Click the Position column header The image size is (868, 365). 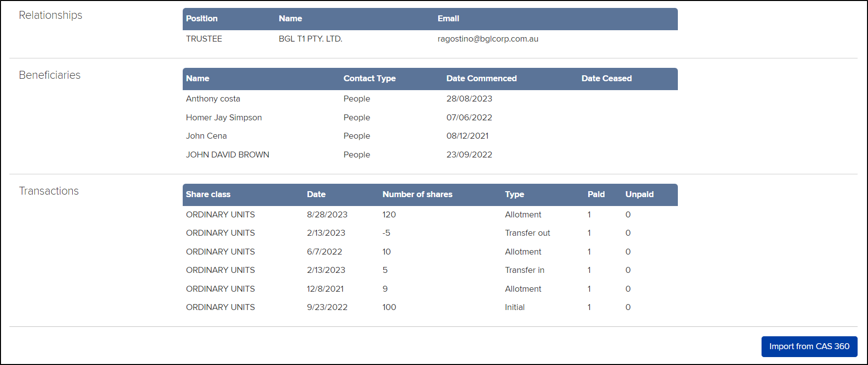[202, 18]
